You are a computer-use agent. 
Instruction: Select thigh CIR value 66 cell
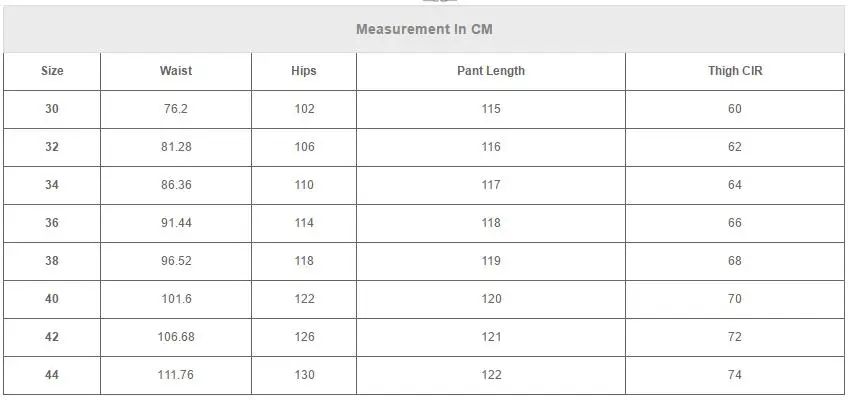click(735, 223)
